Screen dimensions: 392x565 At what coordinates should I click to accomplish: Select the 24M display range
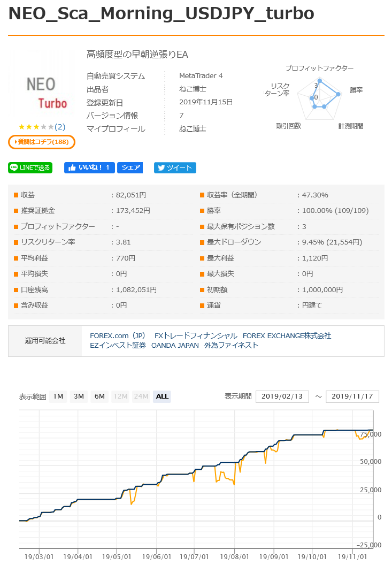coord(141,396)
